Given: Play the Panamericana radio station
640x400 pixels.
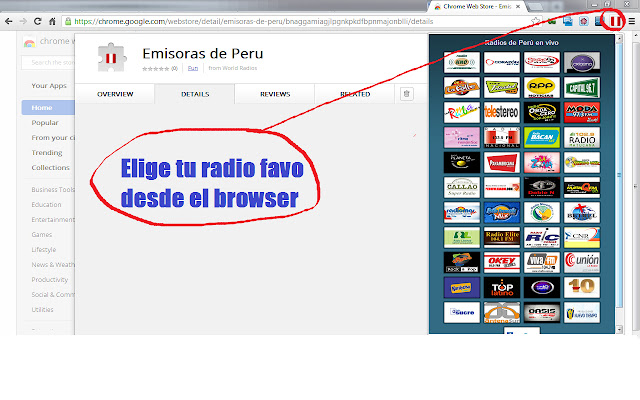Looking at the screenshot, I should (x=502, y=162).
